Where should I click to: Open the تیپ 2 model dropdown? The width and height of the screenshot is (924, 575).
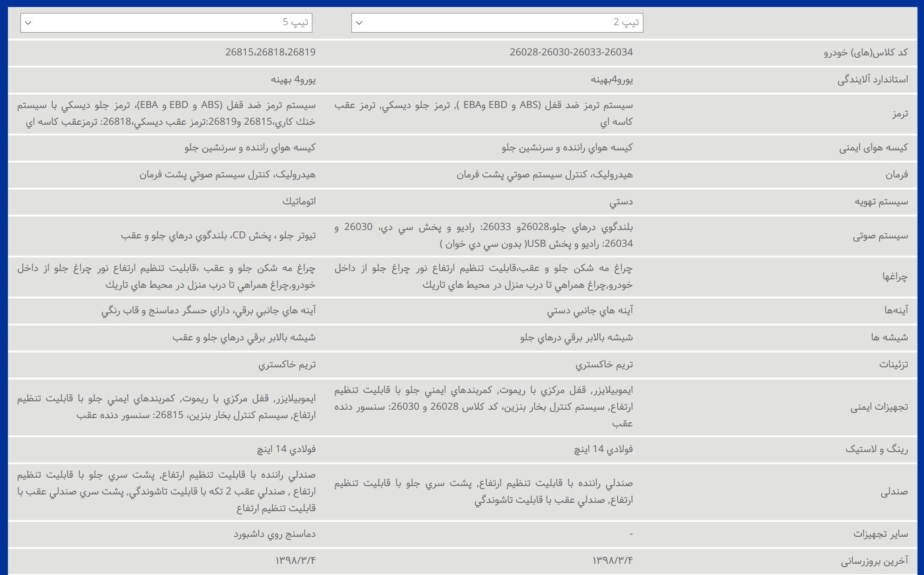click(x=497, y=23)
